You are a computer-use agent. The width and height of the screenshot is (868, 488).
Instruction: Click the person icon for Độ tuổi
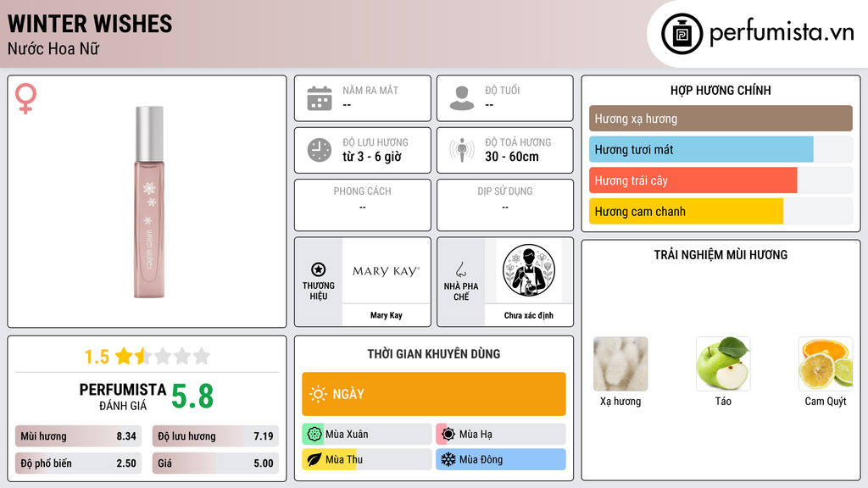tap(462, 98)
